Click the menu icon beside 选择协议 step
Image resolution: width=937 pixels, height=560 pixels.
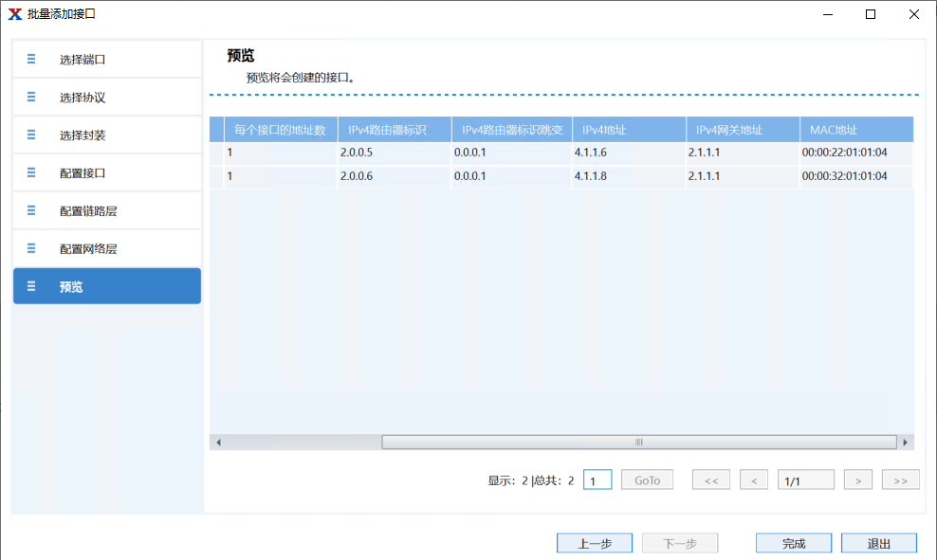click(31, 97)
